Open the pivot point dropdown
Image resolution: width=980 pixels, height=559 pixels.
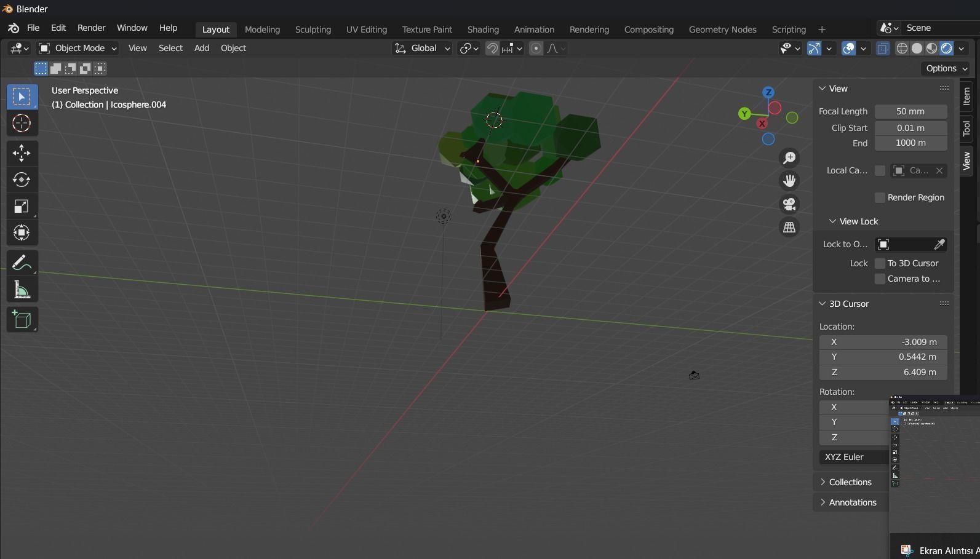pyautogui.click(x=469, y=48)
